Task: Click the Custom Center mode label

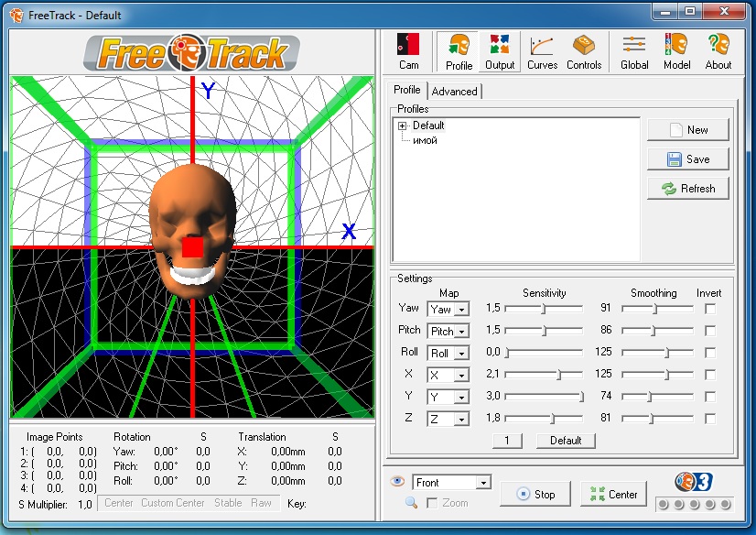Action: [173, 503]
